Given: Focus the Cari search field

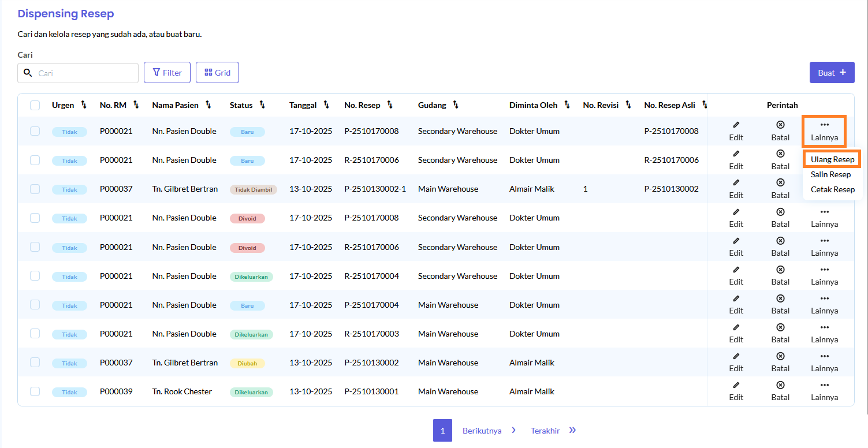Looking at the screenshot, I should point(78,73).
